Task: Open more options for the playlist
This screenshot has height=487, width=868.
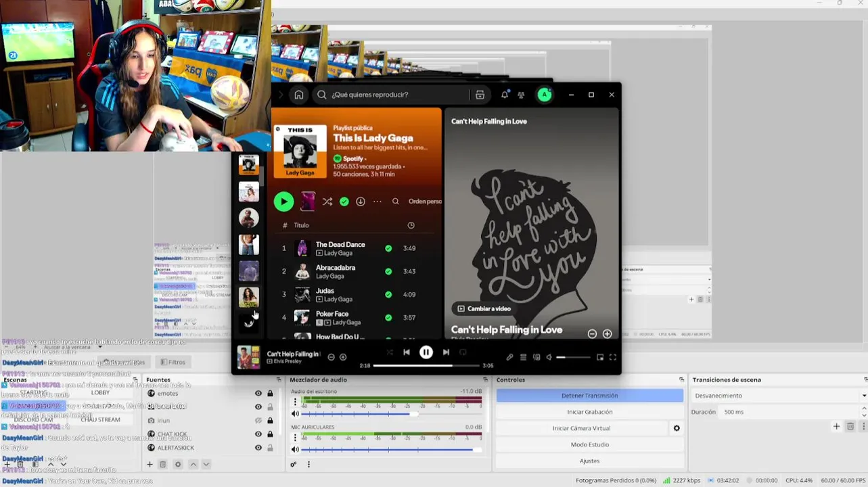Action: (x=378, y=202)
